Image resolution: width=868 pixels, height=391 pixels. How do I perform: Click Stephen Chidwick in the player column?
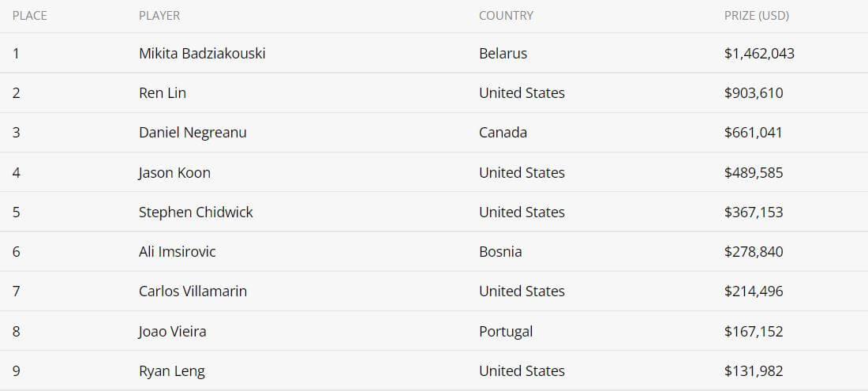point(196,212)
